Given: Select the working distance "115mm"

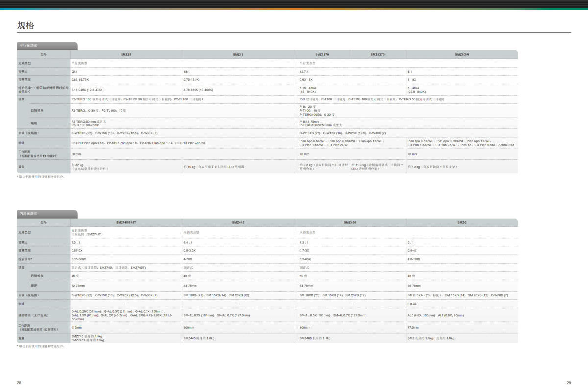Looking at the screenshot, I should pyautogui.click(x=76, y=327).
